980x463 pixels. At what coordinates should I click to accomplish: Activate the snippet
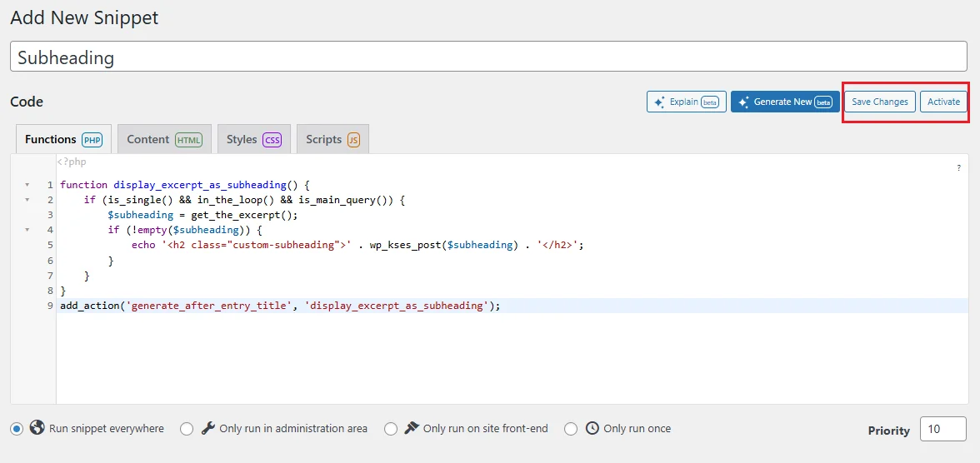click(x=943, y=102)
